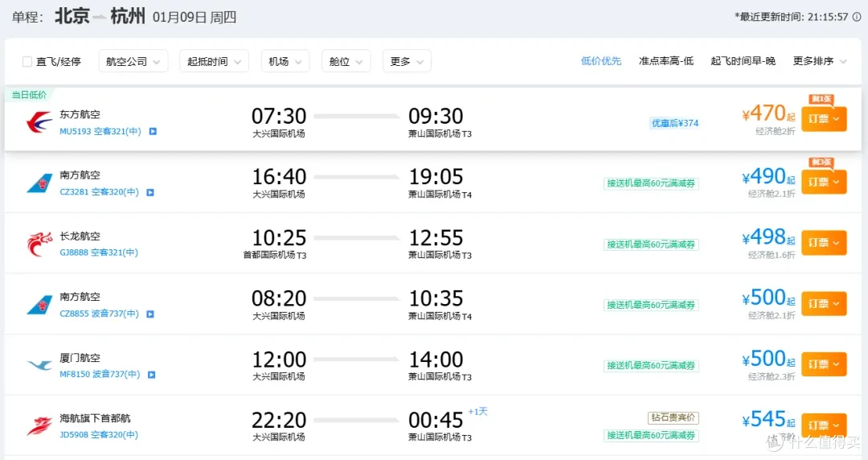Open the 航空公司 filter dropdown

pyautogui.click(x=133, y=61)
